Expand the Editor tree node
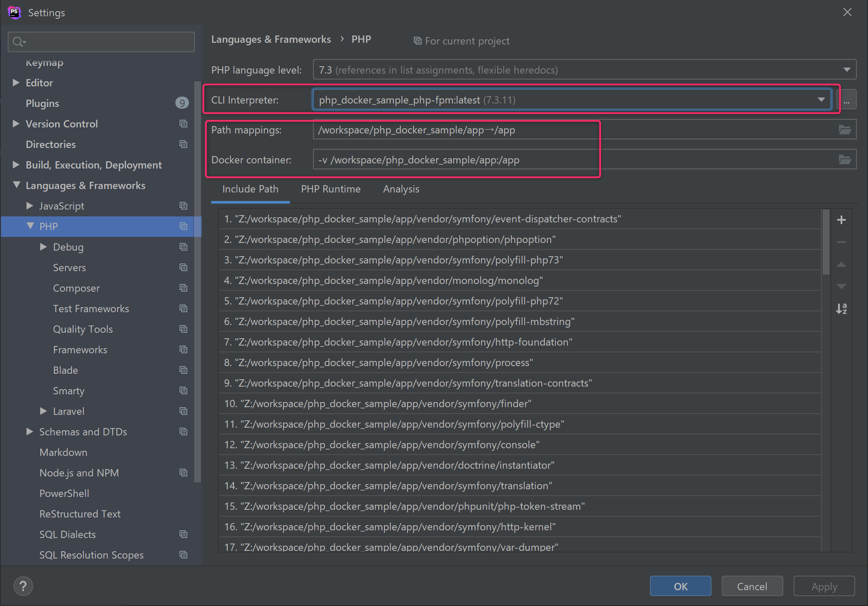The image size is (868, 606). [16, 83]
